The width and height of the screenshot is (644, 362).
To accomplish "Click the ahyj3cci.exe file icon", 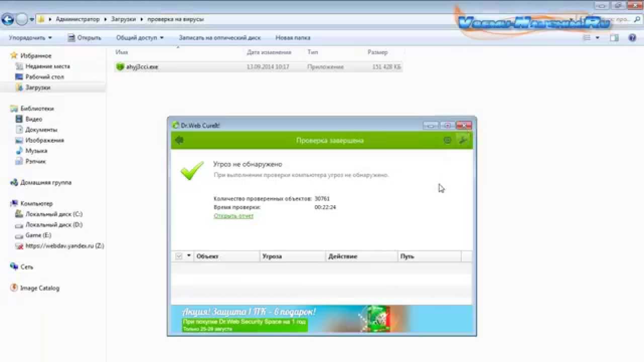I will [120, 66].
